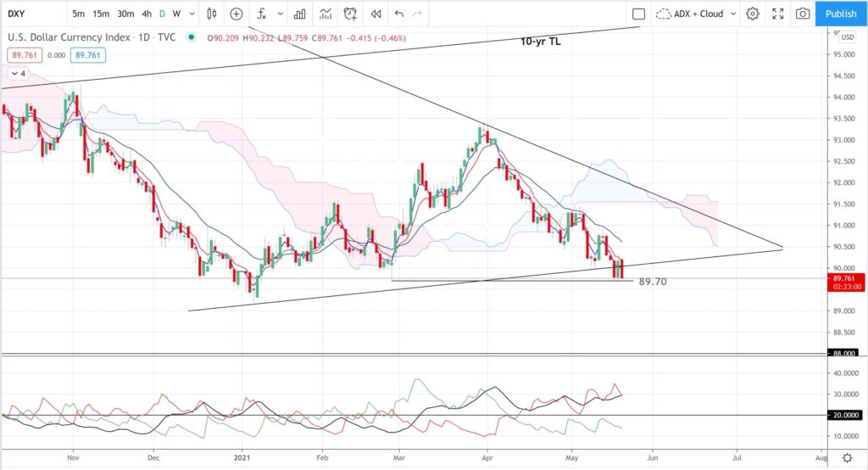Open the candlestick chart style selector

pos(211,14)
